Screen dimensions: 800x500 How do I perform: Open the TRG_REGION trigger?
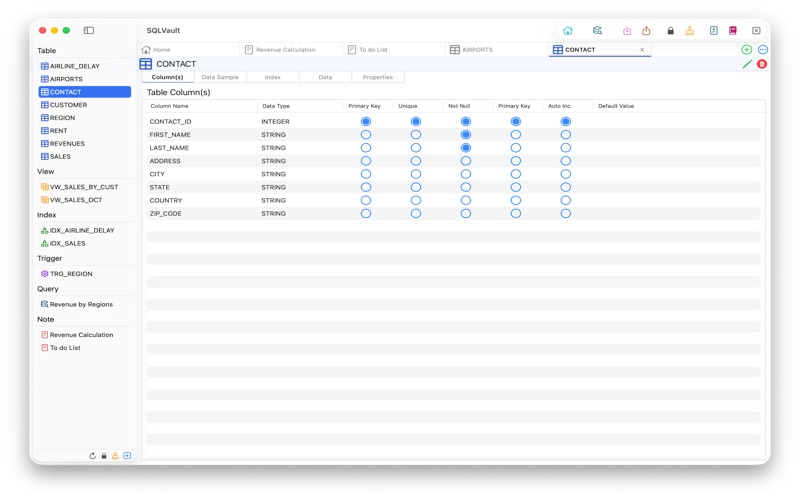point(84,273)
